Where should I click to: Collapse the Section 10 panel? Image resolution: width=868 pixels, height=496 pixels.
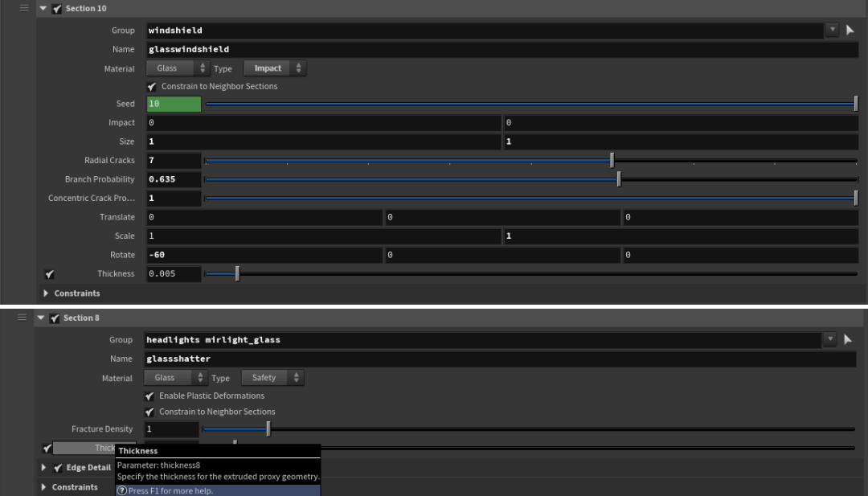[43, 9]
